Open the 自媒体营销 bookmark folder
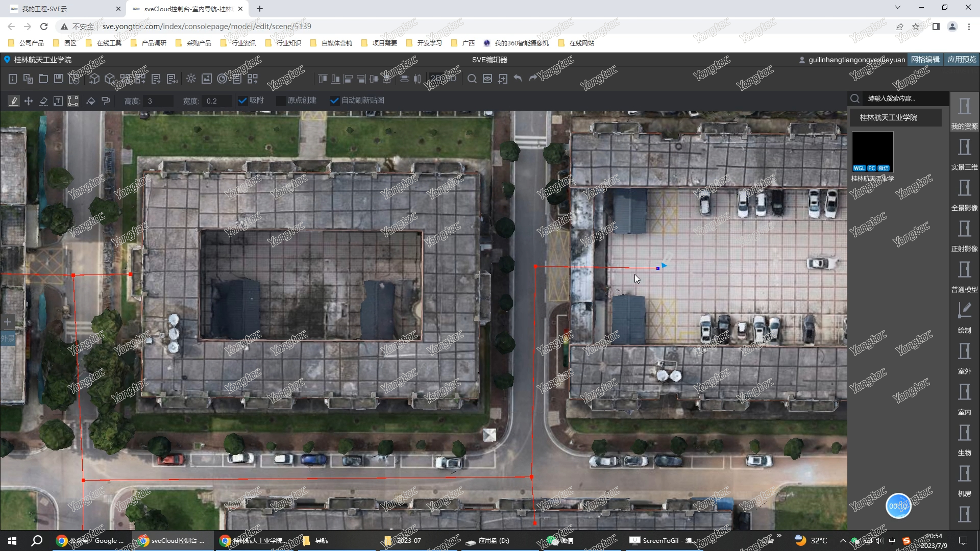 (x=331, y=43)
